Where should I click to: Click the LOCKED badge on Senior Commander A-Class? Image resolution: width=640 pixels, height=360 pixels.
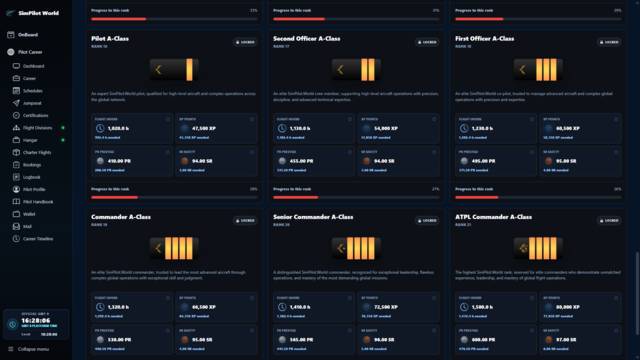(x=427, y=220)
